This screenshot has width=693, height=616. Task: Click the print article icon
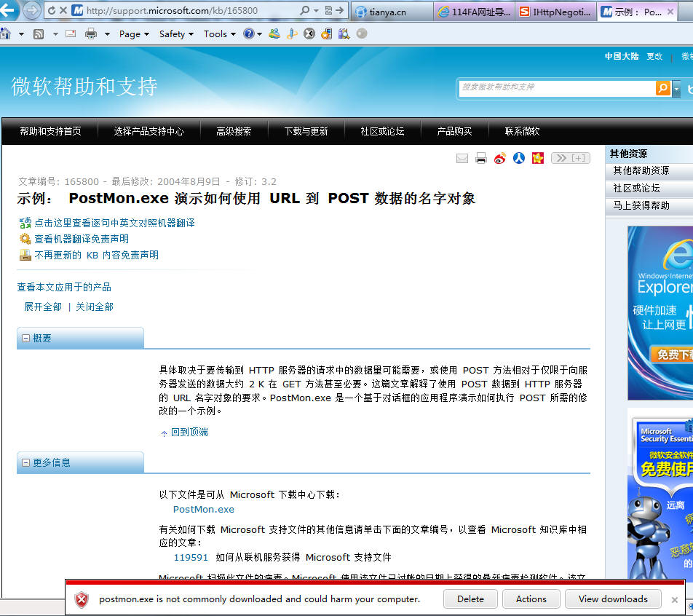[x=481, y=158]
